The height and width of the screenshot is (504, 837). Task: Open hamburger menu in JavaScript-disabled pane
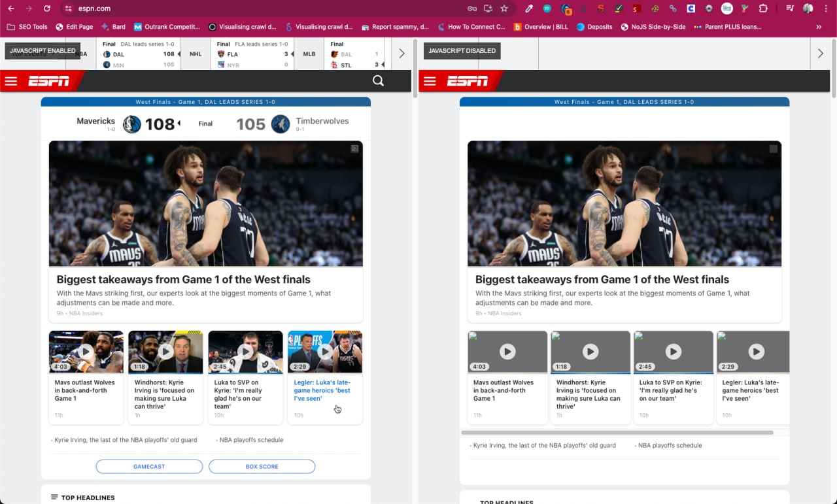[x=430, y=81]
